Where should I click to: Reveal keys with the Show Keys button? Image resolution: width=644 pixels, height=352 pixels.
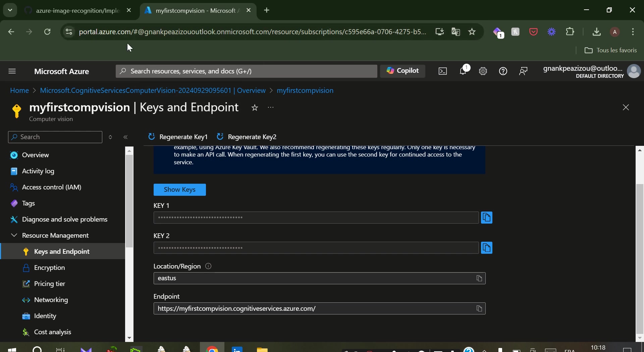pos(180,190)
